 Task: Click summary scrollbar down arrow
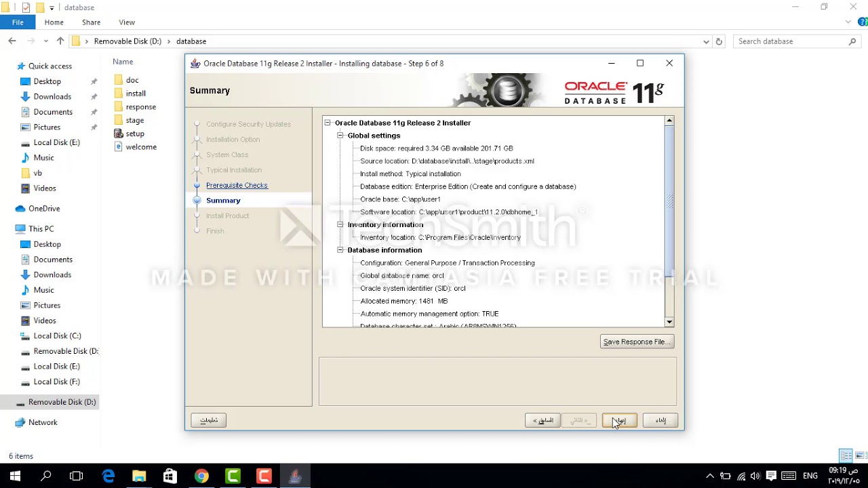tap(669, 322)
